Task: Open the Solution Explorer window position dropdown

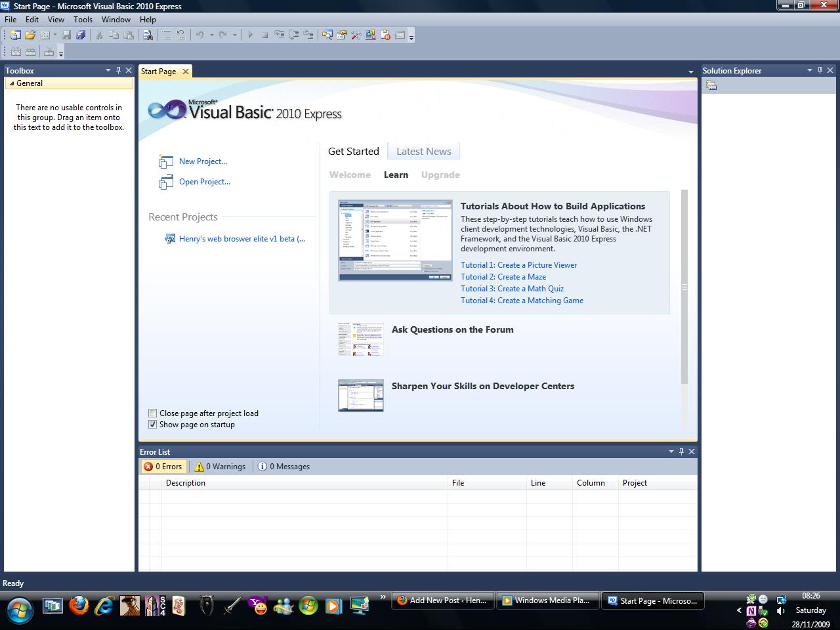Action: 810,70
